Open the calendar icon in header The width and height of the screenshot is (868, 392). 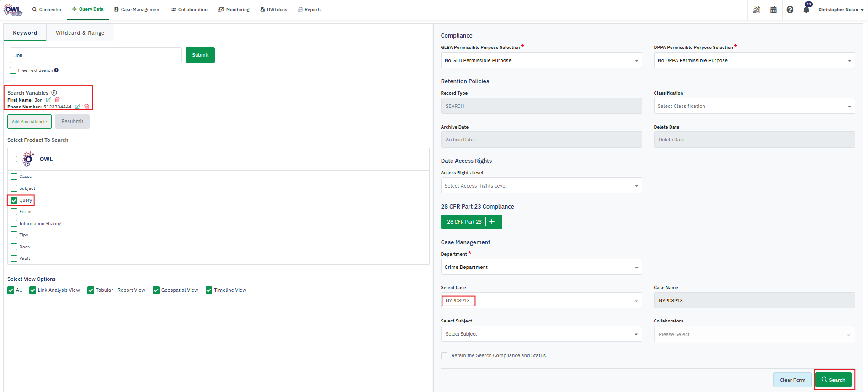[x=773, y=10]
